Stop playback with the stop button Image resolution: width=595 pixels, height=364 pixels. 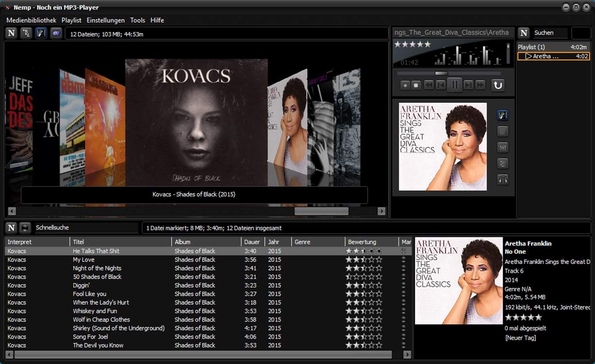tap(416, 85)
